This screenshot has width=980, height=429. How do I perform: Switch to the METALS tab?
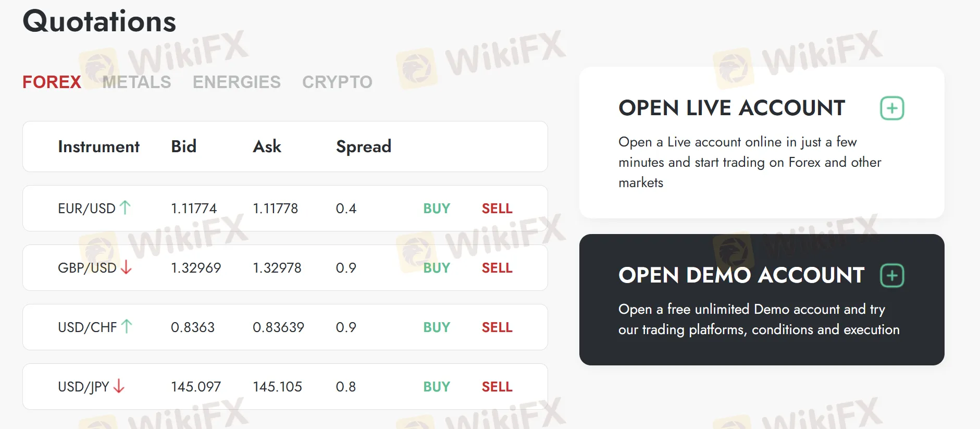[137, 82]
